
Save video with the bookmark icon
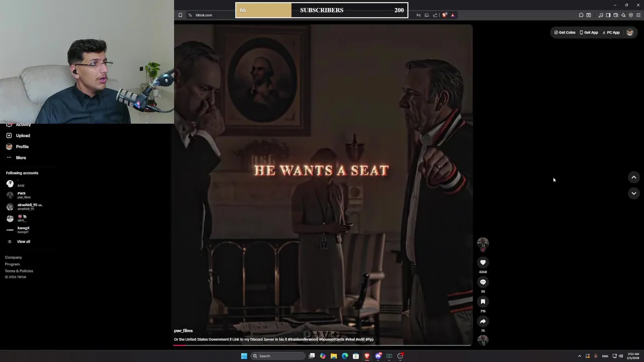pos(483,302)
